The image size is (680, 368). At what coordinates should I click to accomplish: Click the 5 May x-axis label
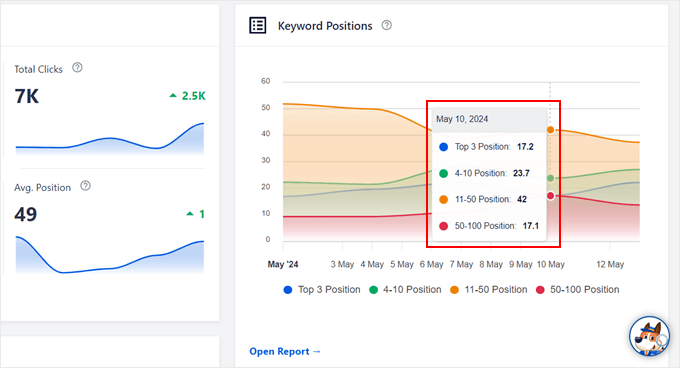point(402,264)
